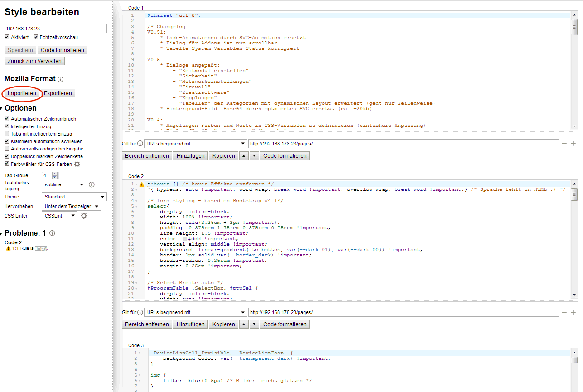
Task: Click the 'Exportieren' button
Action: click(x=58, y=93)
